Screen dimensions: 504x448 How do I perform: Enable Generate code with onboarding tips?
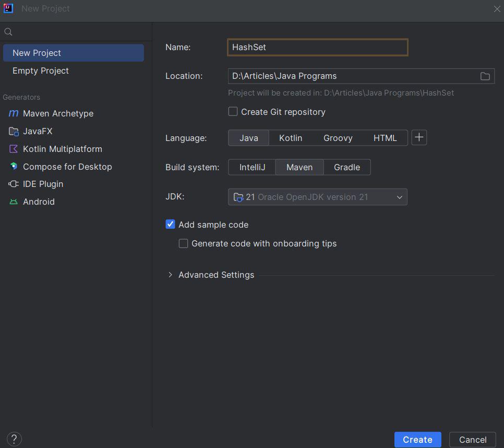coord(184,243)
